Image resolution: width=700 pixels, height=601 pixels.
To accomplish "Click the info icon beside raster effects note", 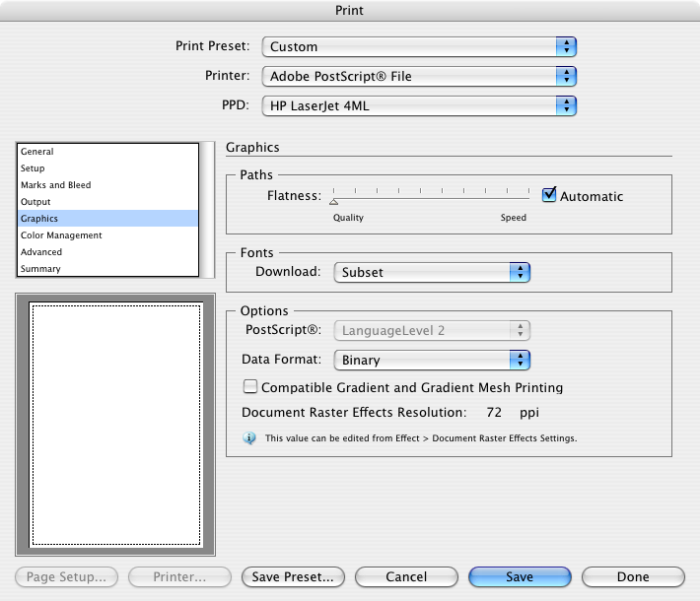I will pos(247,437).
